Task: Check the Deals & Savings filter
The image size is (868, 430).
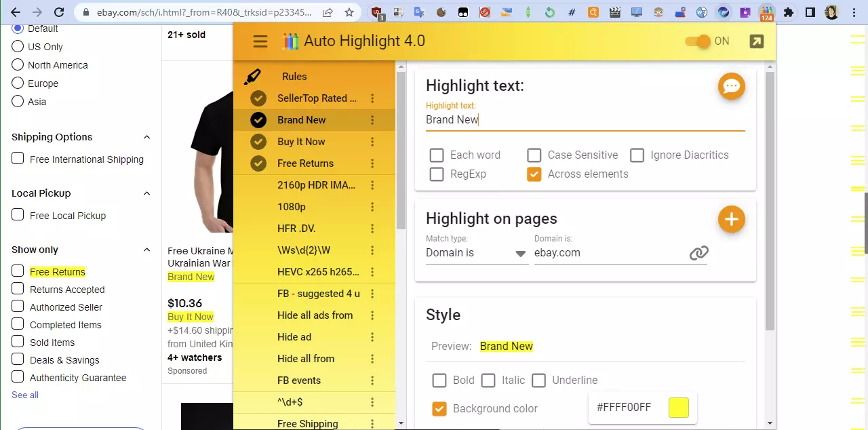Action: pyautogui.click(x=18, y=360)
